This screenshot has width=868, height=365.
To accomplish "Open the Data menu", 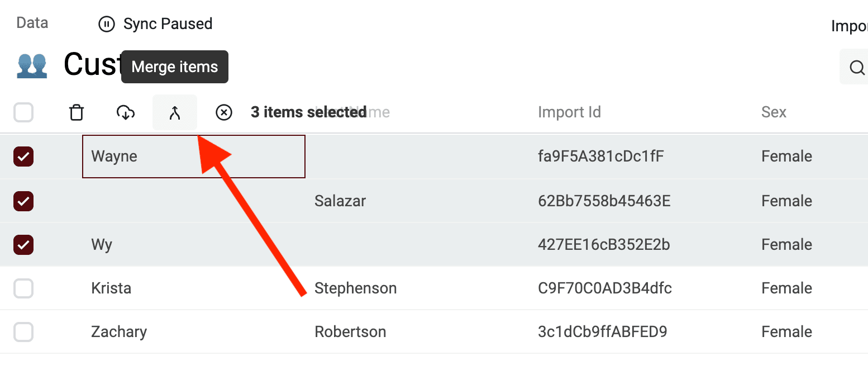I will point(31,22).
